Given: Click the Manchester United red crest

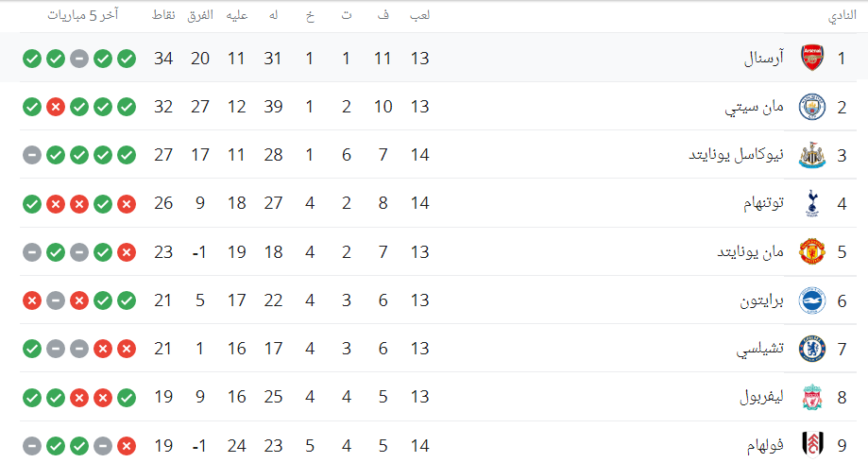Looking at the screenshot, I should coord(811,252).
